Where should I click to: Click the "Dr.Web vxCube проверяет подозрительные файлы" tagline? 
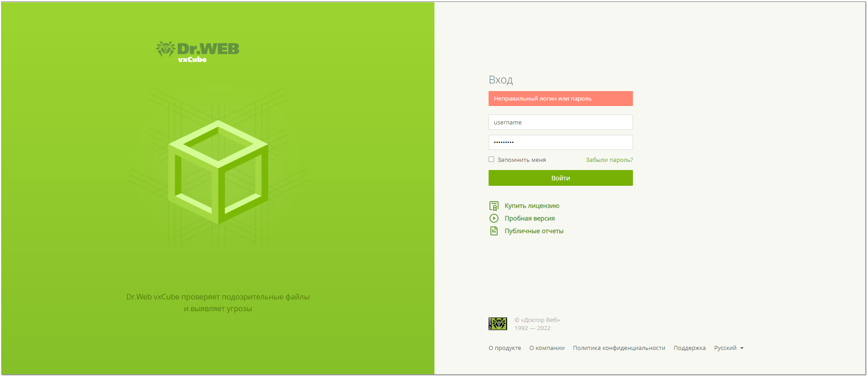click(218, 297)
